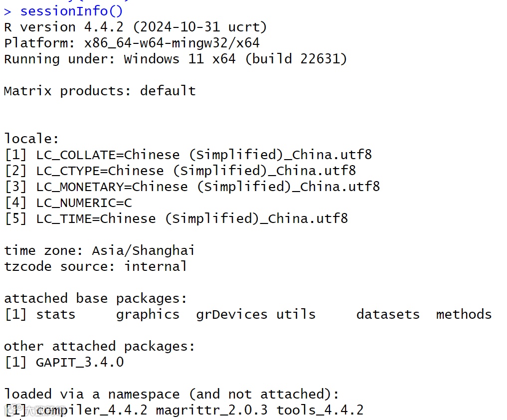Click the LC_NUMERIC=C entry
507x420 pixels.
coord(84,203)
